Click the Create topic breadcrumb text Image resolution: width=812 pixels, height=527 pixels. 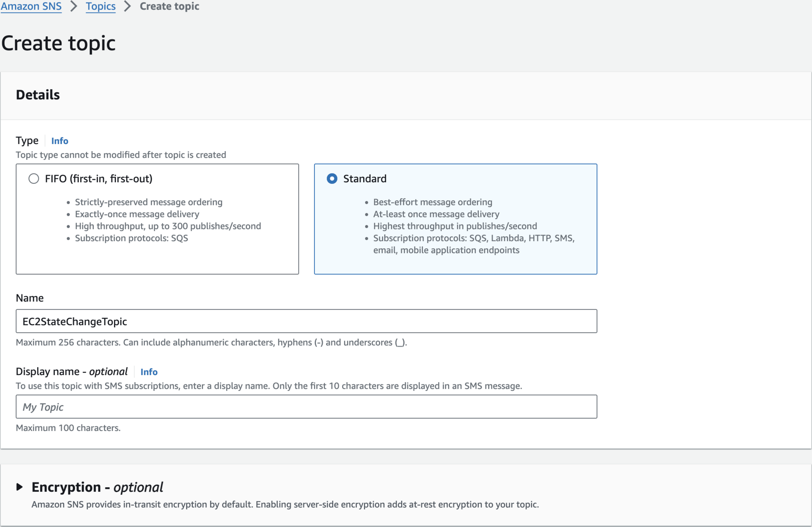click(x=170, y=6)
